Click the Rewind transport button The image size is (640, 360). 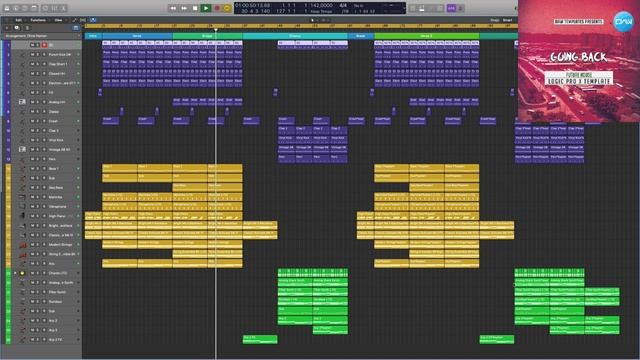(173, 8)
